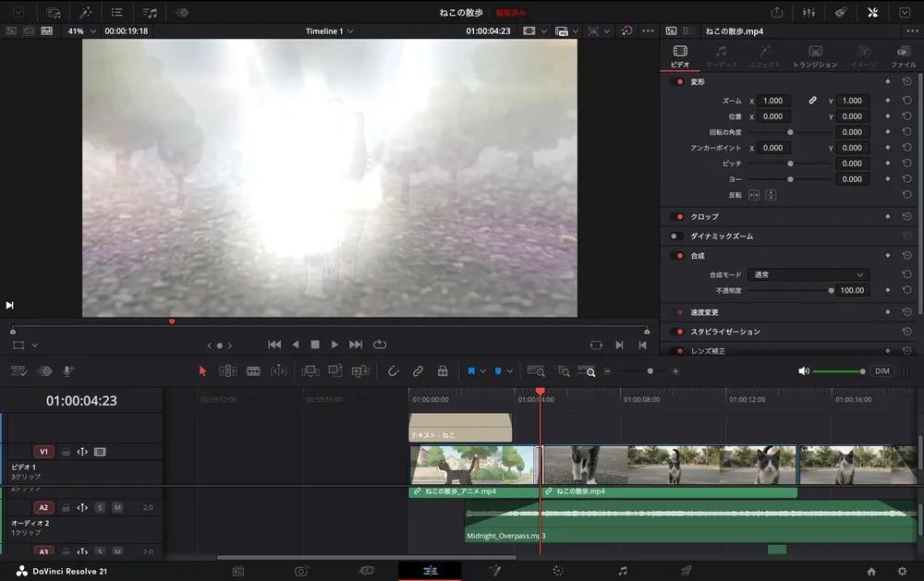924x581 pixels.
Task: Switch to the ビデオ inspector tab
Action: coord(680,56)
